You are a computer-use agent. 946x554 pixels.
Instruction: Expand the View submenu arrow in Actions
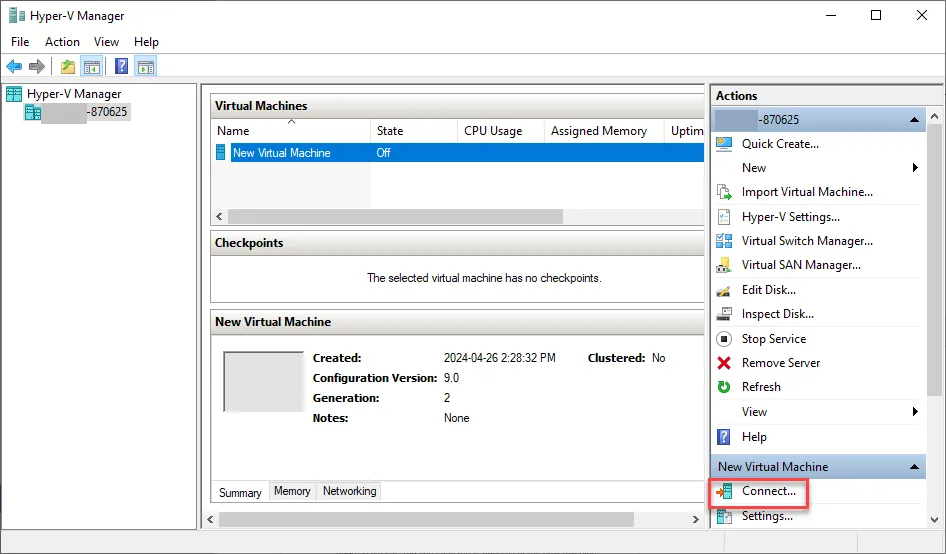(915, 412)
